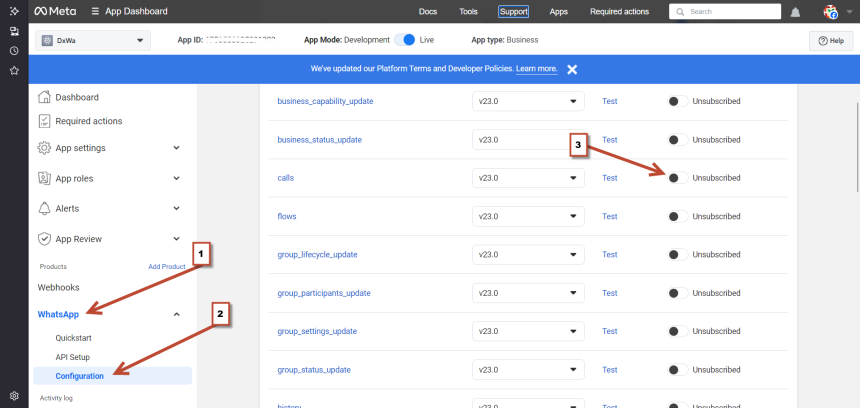This screenshot has width=860, height=408.
Task: Expand the App settings section
Action: tap(176, 148)
